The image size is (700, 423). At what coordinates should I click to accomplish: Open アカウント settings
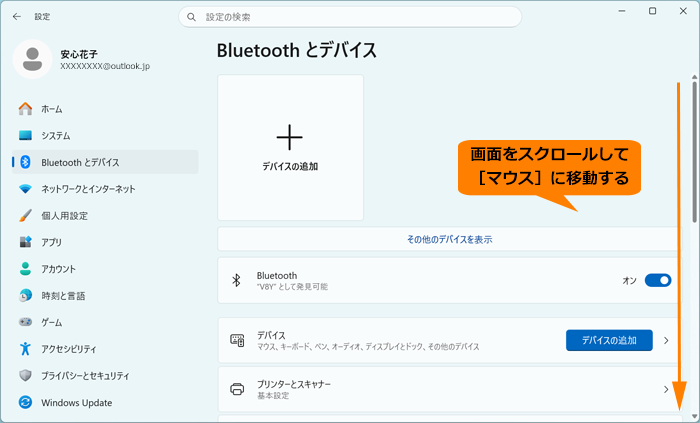pos(105,269)
